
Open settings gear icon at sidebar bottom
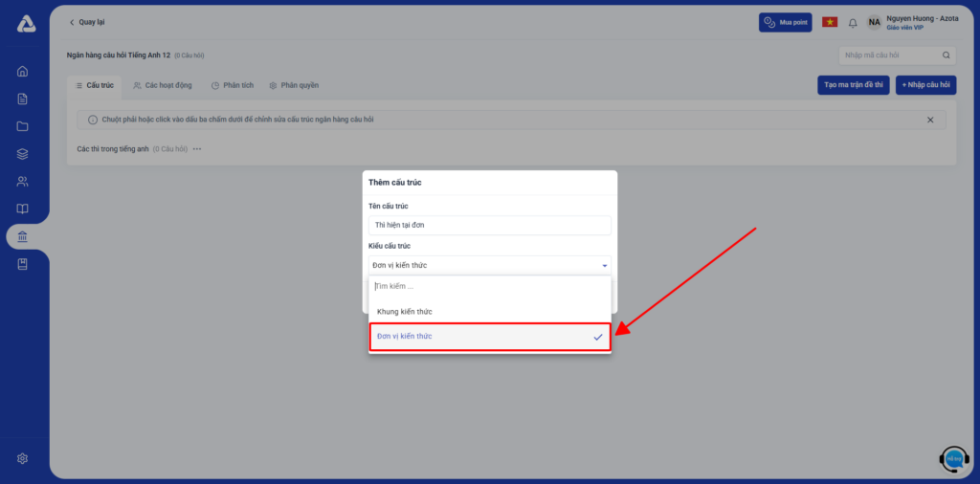pyautogui.click(x=23, y=458)
